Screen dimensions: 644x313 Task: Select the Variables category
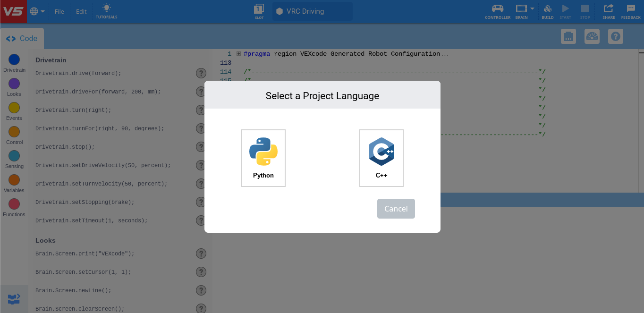tap(14, 184)
